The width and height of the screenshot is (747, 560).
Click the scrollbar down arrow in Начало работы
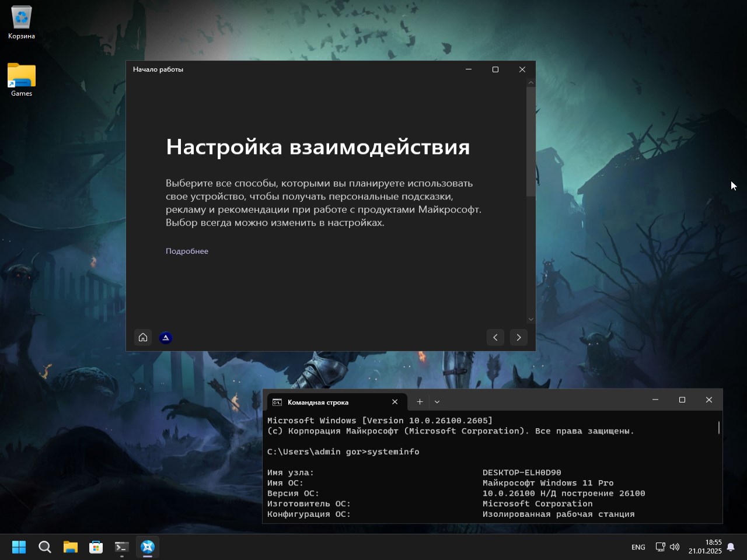[x=530, y=319]
